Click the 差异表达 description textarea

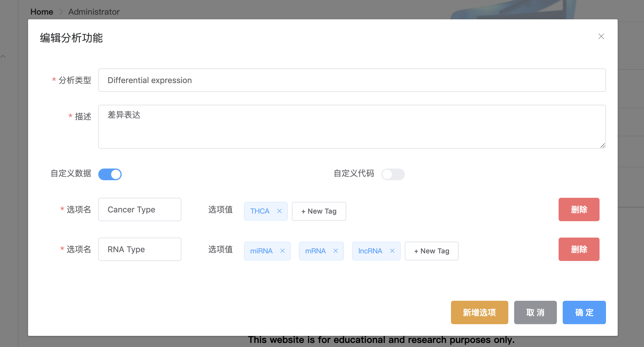(352, 126)
